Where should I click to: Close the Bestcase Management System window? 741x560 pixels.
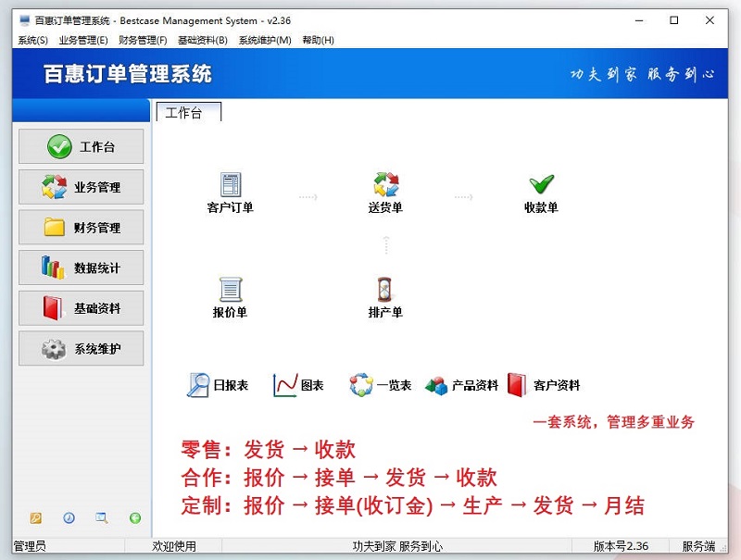(x=710, y=20)
